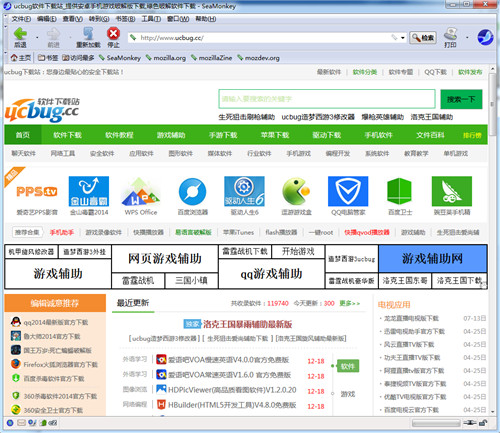Viewport: 500px width, 433px height.
Task: Open the 工具(T) menu
Action: 151,19
